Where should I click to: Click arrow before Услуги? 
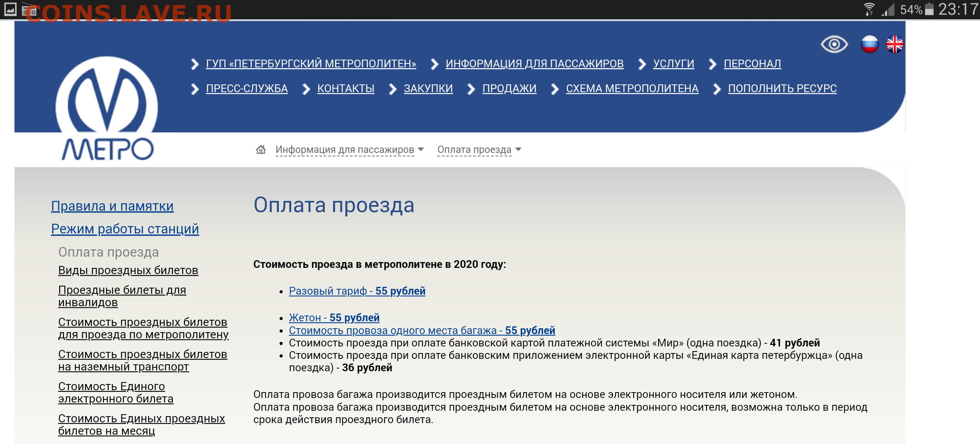642,64
